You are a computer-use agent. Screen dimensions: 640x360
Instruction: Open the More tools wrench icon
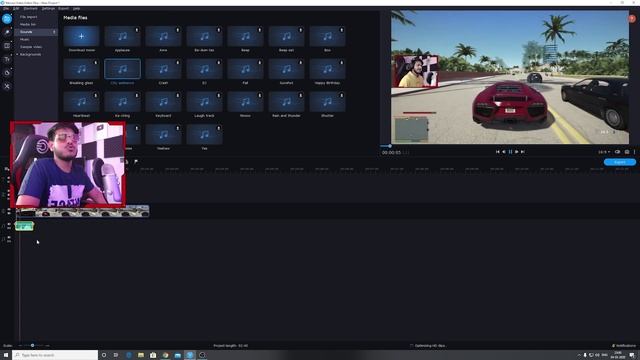coord(7,86)
